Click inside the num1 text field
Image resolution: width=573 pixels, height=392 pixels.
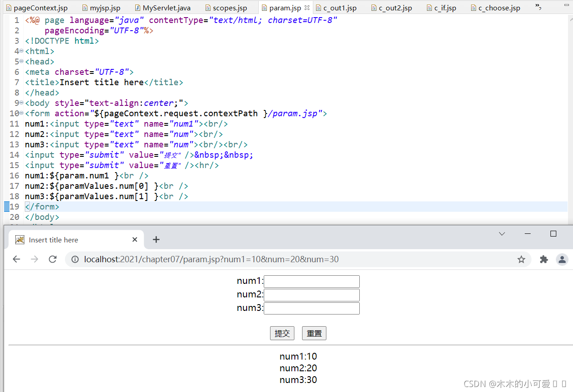click(312, 281)
